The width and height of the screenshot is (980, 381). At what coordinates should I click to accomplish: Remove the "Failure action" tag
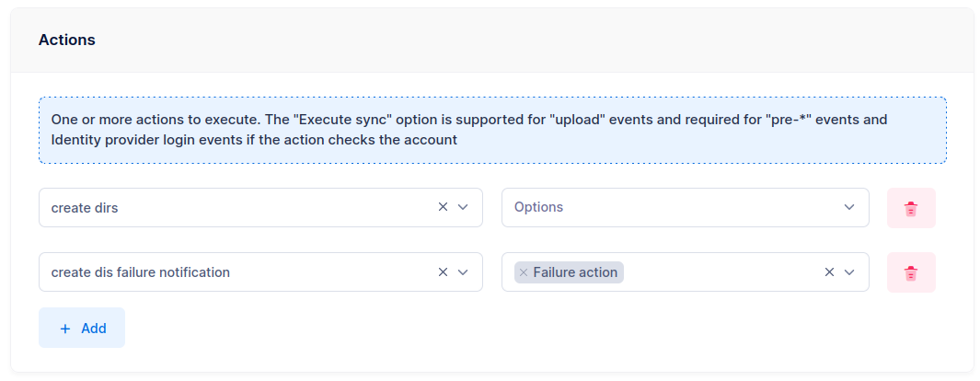click(x=524, y=272)
